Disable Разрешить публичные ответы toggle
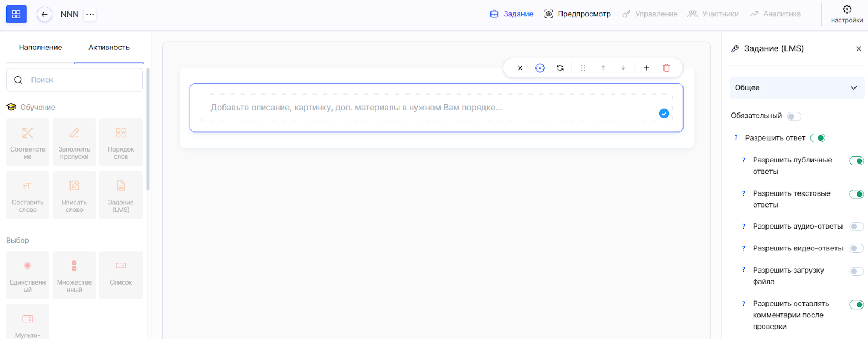868x339 pixels. click(x=856, y=161)
